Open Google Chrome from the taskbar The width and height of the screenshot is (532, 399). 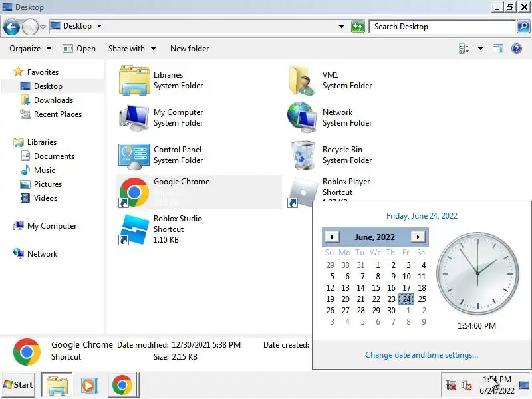(122, 385)
